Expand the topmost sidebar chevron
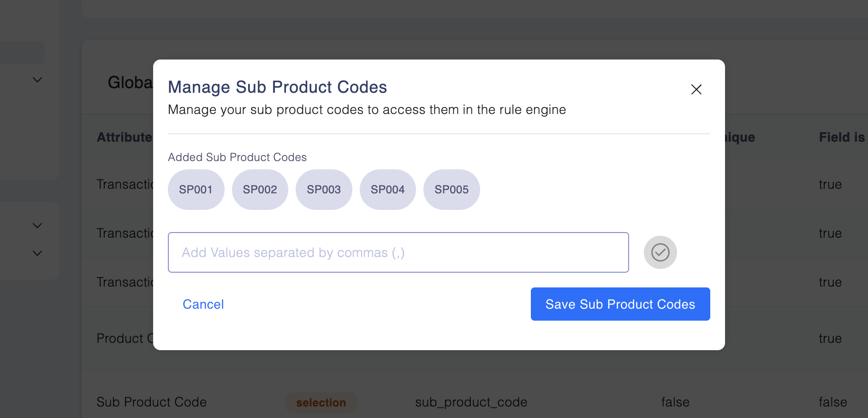 click(37, 80)
